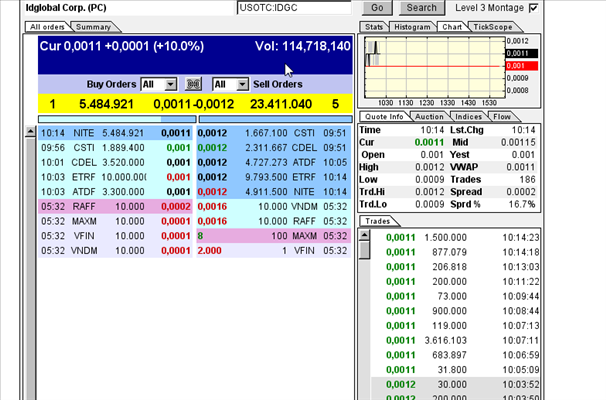Click the 3.616.103 trade at 10:07:11
This screenshot has height=400, width=606.
[455, 340]
